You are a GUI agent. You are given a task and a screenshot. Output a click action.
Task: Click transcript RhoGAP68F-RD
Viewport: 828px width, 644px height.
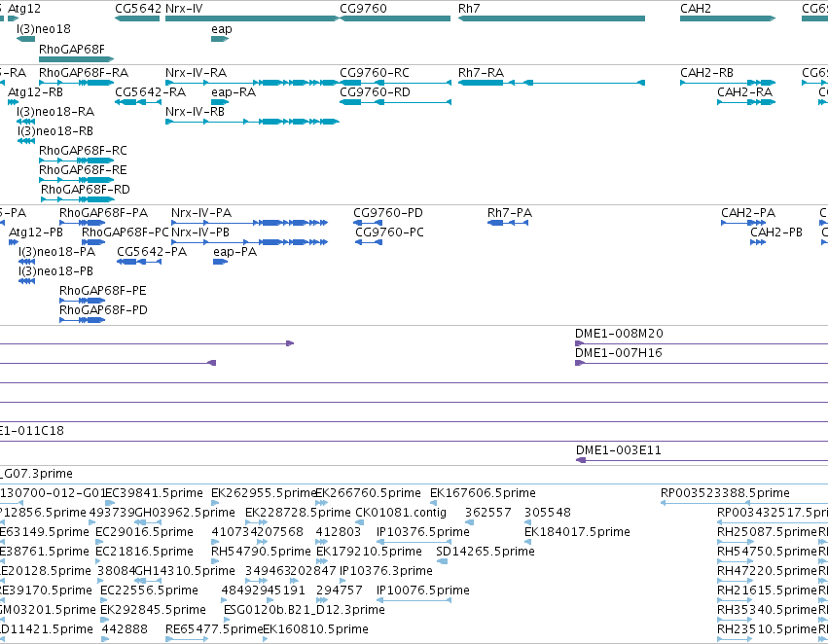pyautogui.click(x=86, y=189)
